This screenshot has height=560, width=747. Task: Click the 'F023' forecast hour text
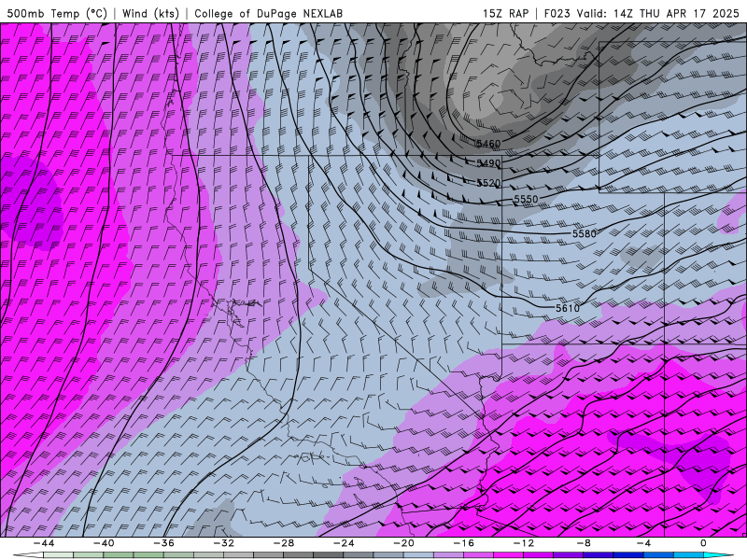557,13
